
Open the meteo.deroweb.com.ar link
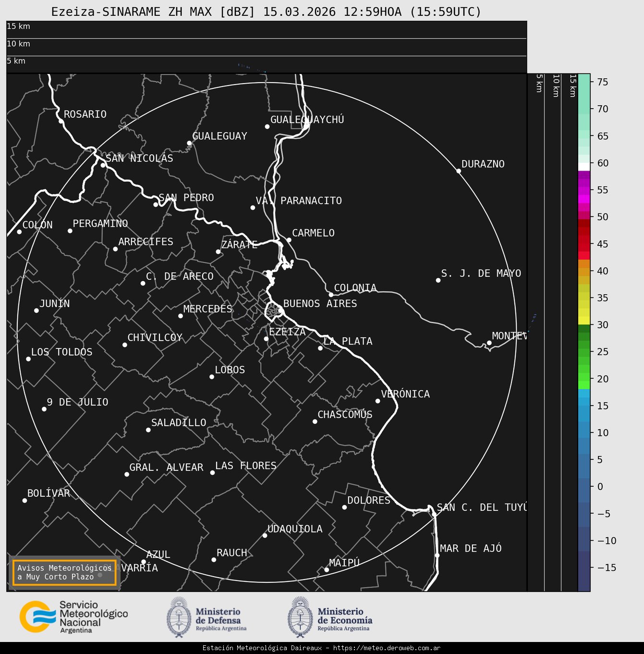[x=387, y=648]
